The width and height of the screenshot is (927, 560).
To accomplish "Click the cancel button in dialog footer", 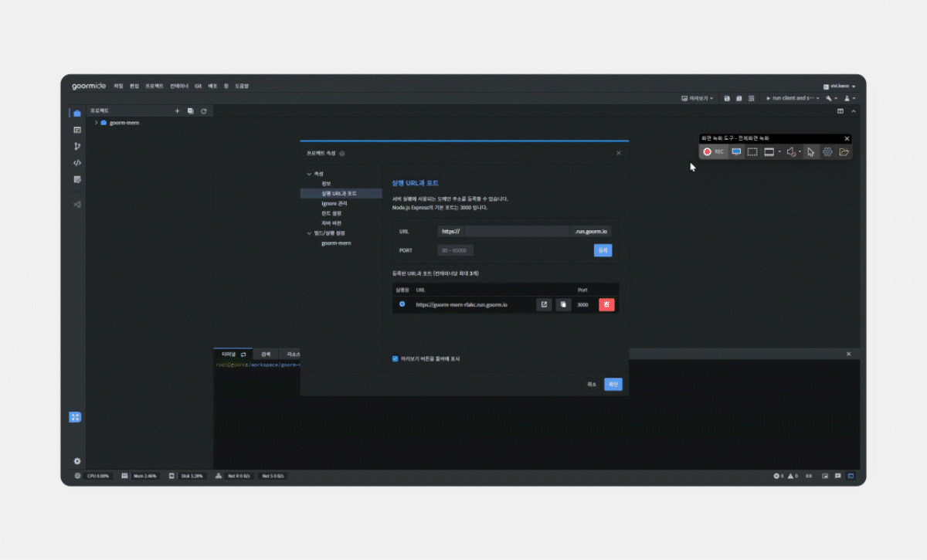I will pos(592,384).
